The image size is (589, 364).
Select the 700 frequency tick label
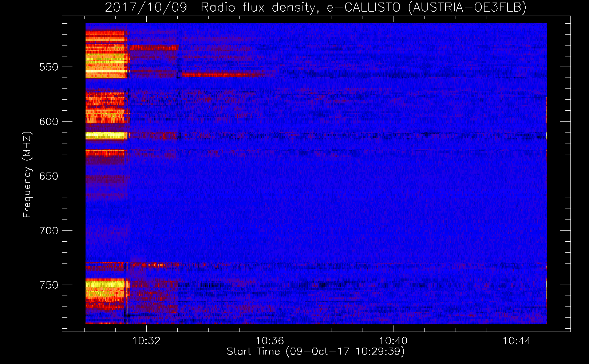click(49, 231)
